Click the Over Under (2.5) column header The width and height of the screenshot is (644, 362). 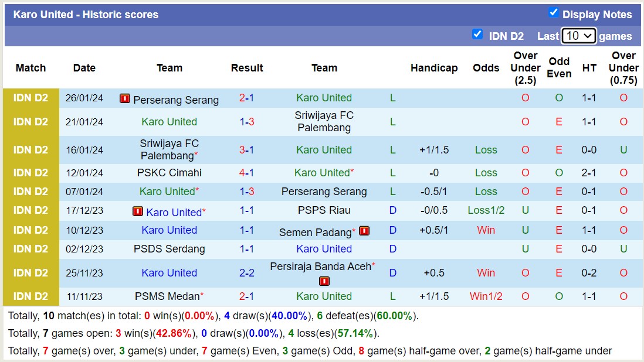pyautogui.click(x=525, y=68)
